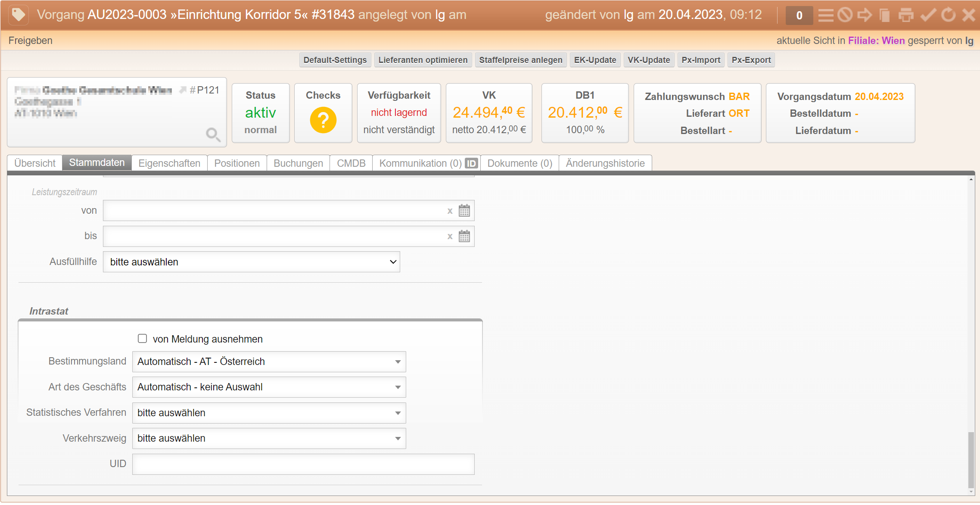The image size is (980, 505).
Task: View the Änderungshistorie tab
Action: point(605,163)
